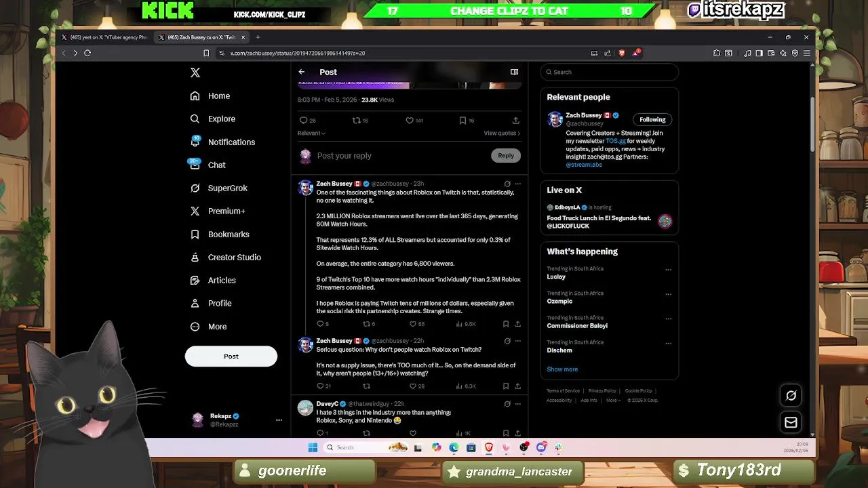The height and width of the screenshot is (488, 868).
Task: Click the X logo in the sidebar
Action: click(x=195, y=73)
